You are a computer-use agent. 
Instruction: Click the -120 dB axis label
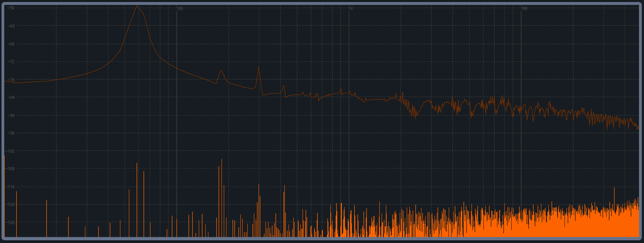11,205
